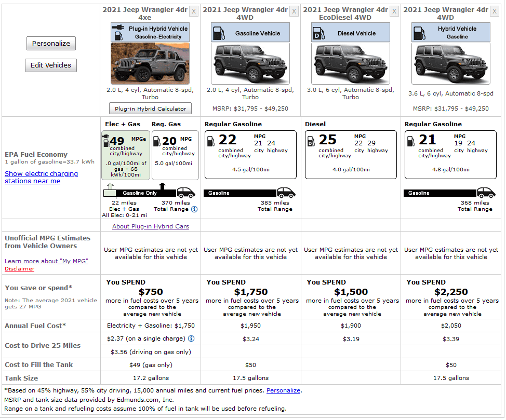Show electric charging stations near me
Viewport: 506px width, 420px height.
[42, 178]
